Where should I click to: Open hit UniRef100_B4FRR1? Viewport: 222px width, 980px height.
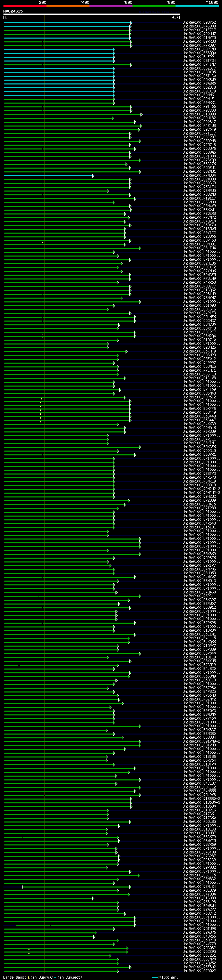coord(199,57)
